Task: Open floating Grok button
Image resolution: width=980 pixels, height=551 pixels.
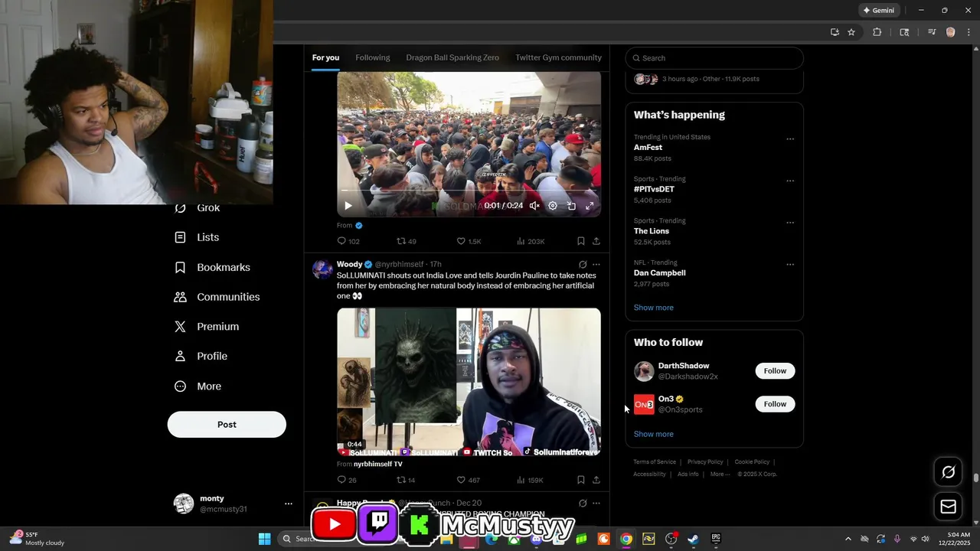Action: (x=948, y=472)
